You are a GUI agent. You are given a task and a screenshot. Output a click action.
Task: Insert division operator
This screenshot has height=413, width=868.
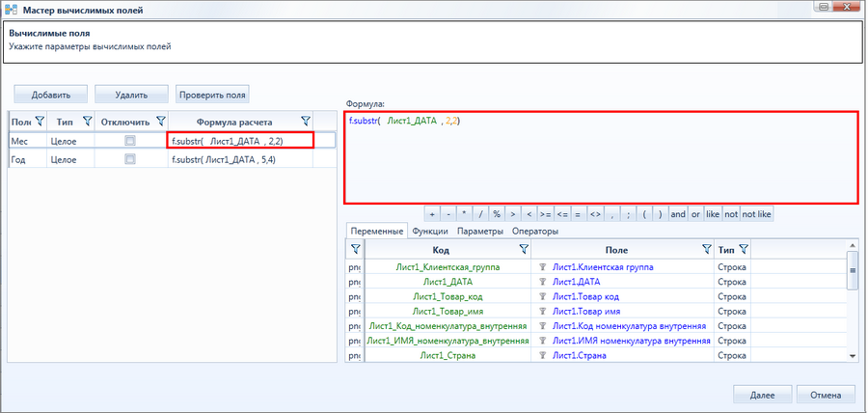pos(481,214)
